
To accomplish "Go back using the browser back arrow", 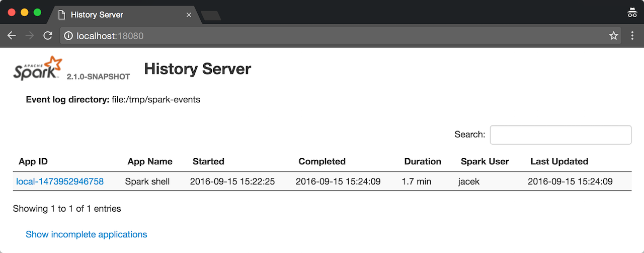I will point(12,36).
